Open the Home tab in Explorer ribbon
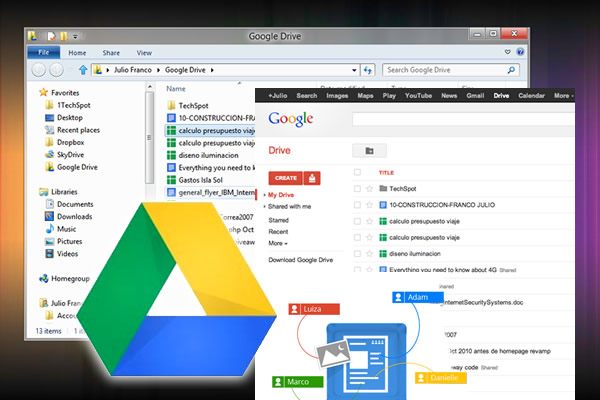 point(77,53)
